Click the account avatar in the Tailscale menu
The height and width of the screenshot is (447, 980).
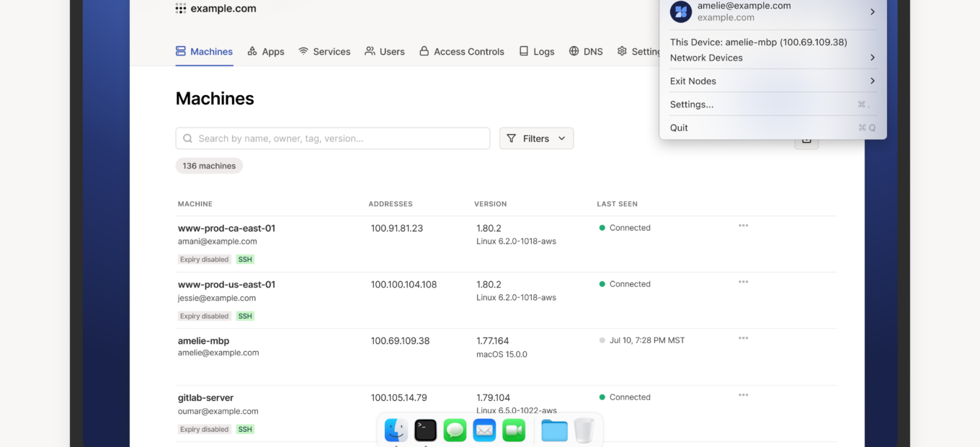(x=680, y=12)
